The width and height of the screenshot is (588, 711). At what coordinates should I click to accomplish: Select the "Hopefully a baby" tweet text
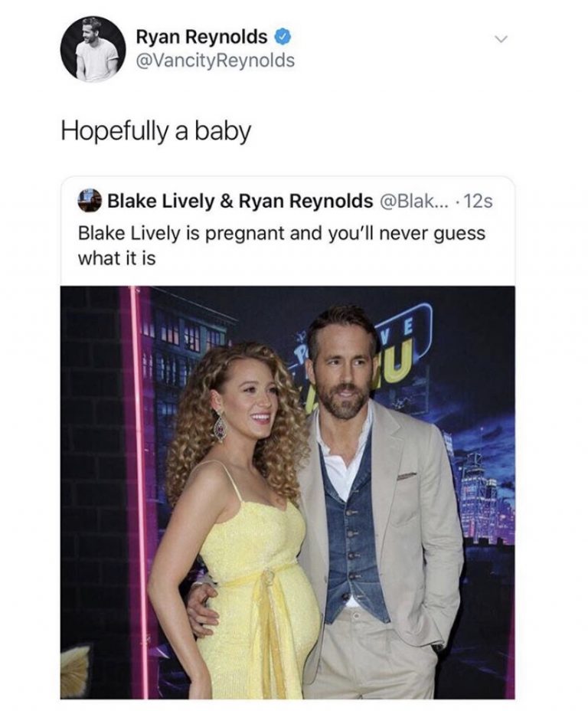[155, 132]
